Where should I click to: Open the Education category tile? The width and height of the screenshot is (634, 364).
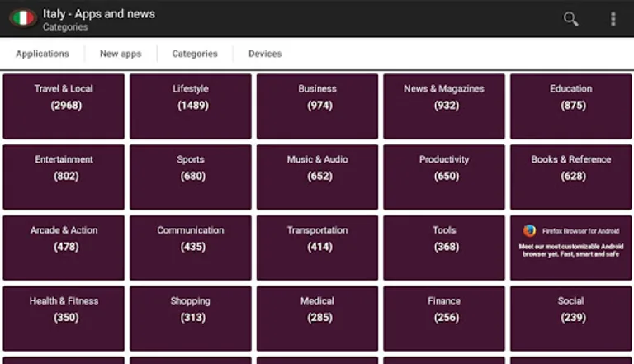(x=570, y=106)
